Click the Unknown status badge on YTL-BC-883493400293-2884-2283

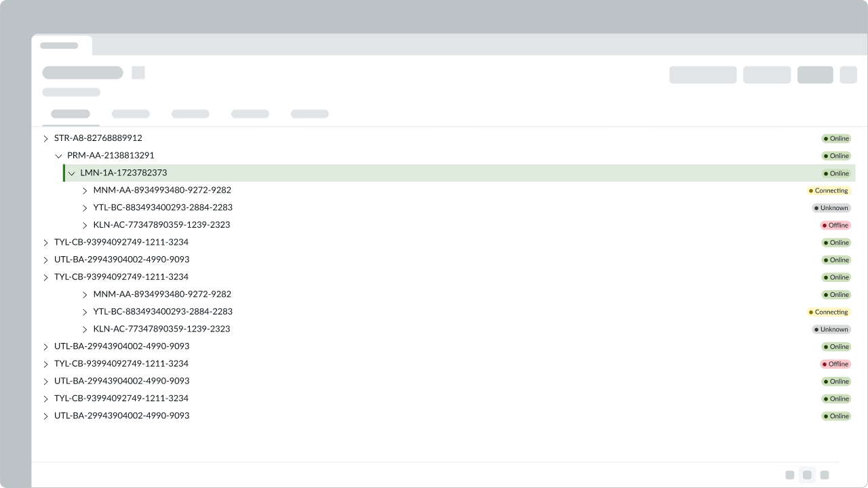(x=831, y=207)
